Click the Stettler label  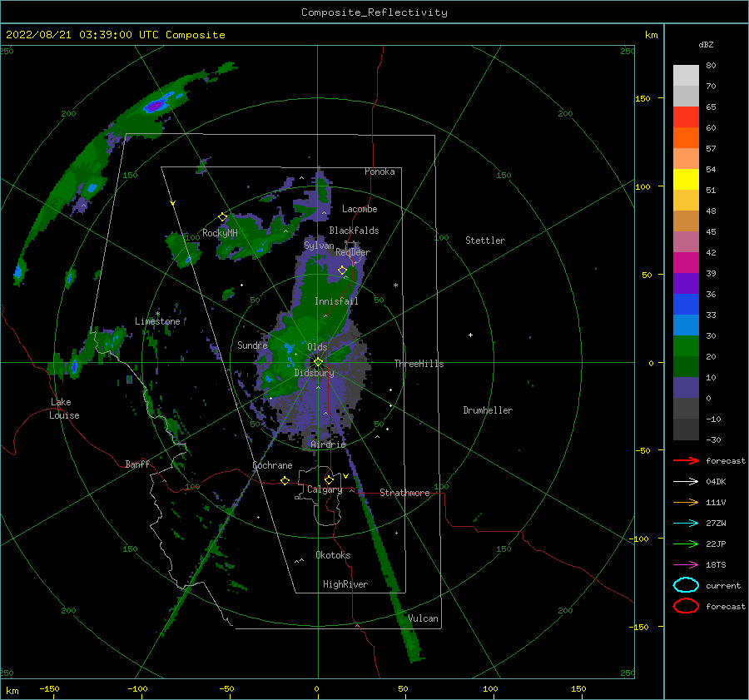[485, 241]
